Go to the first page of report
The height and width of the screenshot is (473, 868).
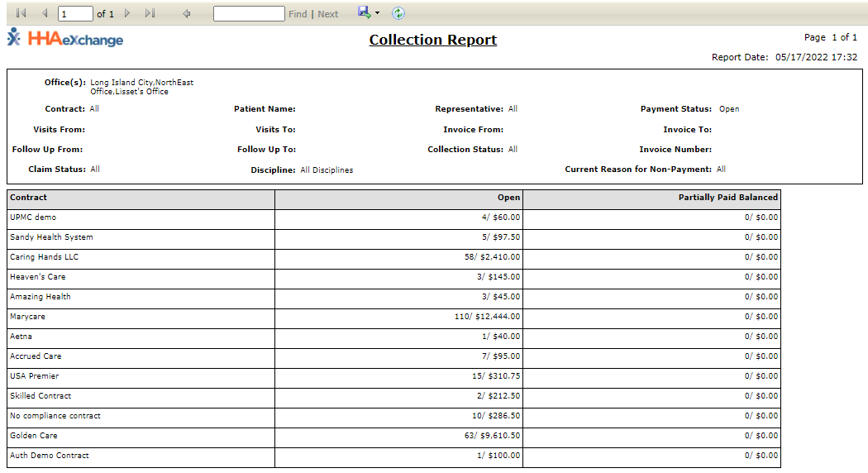tap(21, 13)
